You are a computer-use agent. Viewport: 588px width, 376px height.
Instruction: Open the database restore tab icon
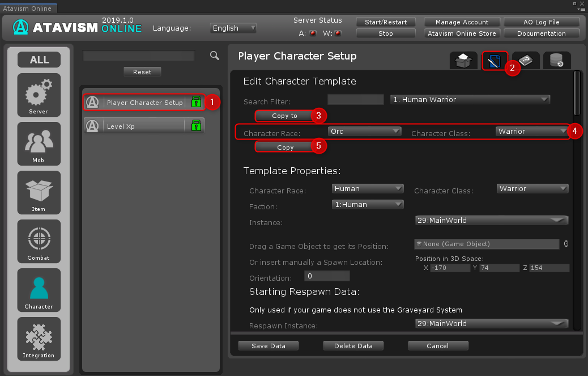[556, 61]
